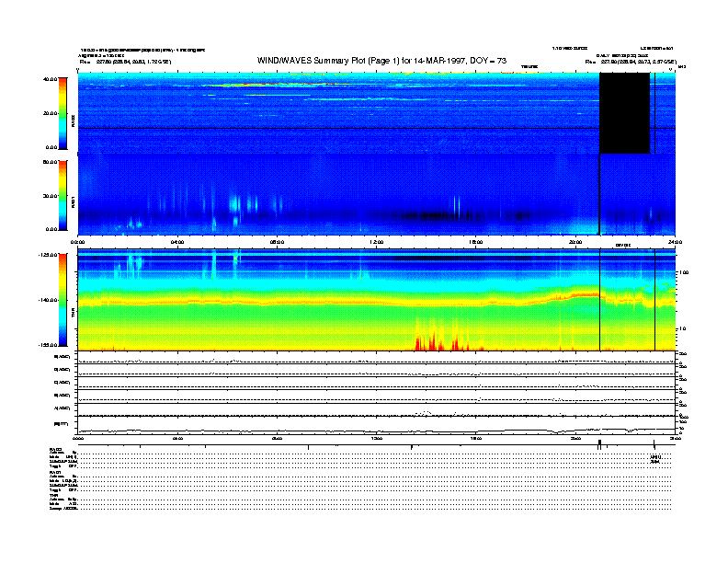
Task: Click the -125.00 label on TNR color scale
Action: pos(48,255)
